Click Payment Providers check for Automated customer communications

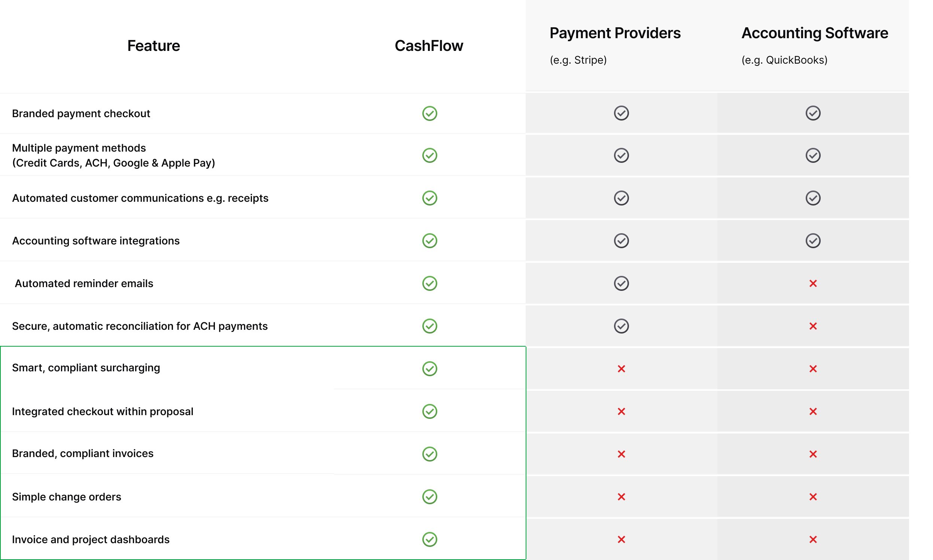pyautogui.click(x=621, y=198)
